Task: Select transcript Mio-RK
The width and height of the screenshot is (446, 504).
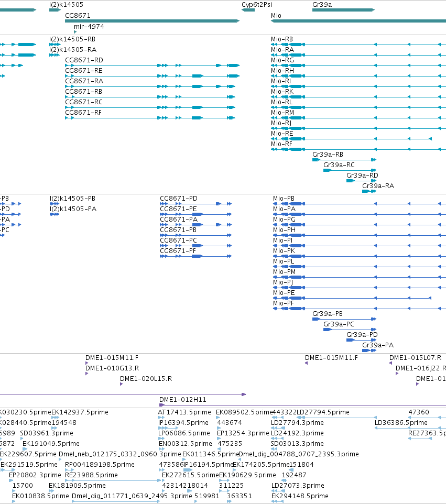Action: tap(358, 97)
